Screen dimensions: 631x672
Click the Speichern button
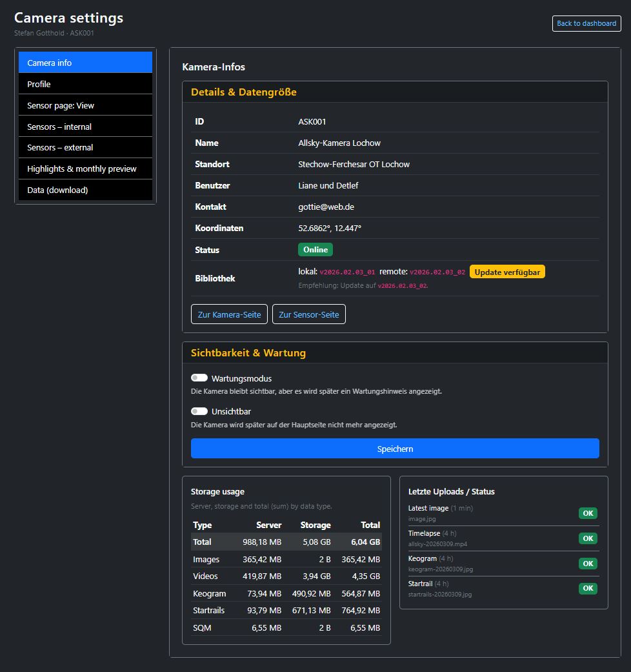click(x=394, y=448)
